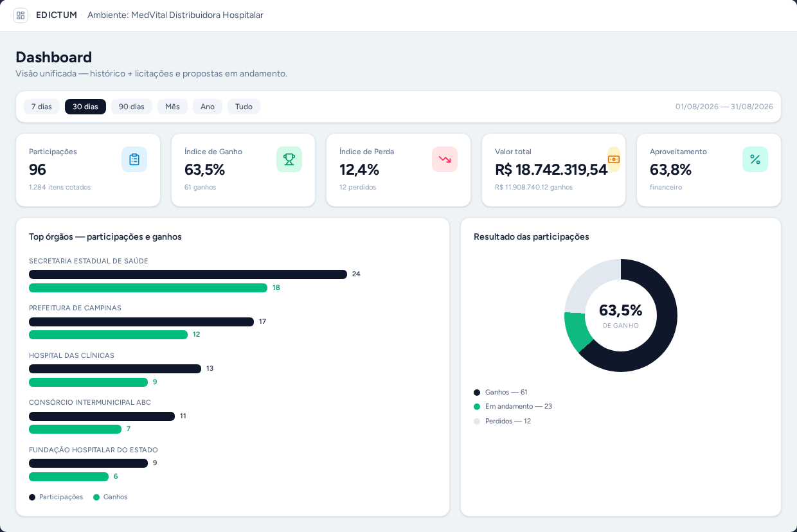Click the Em andamento — 23 legend entry
797x532 pixels.
pos(513,407)
